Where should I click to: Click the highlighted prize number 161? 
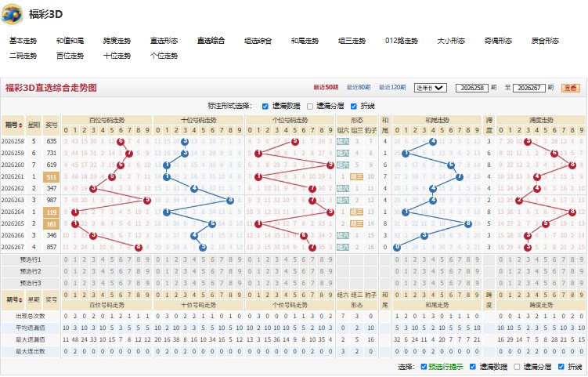[x=52, y=224]
